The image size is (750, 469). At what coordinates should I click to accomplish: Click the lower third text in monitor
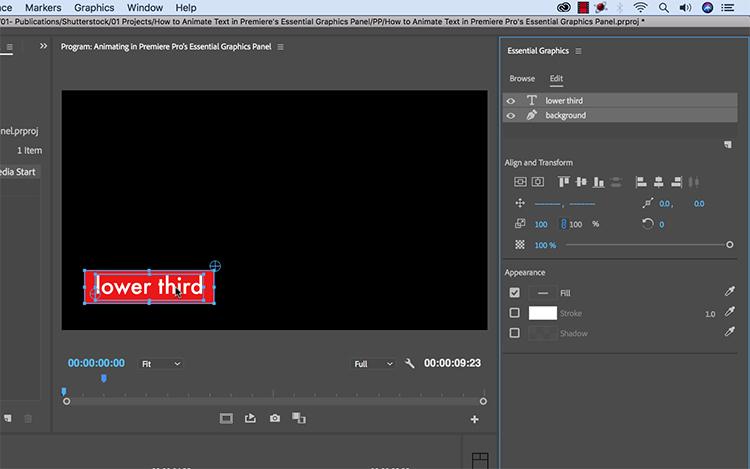(149, 286)
